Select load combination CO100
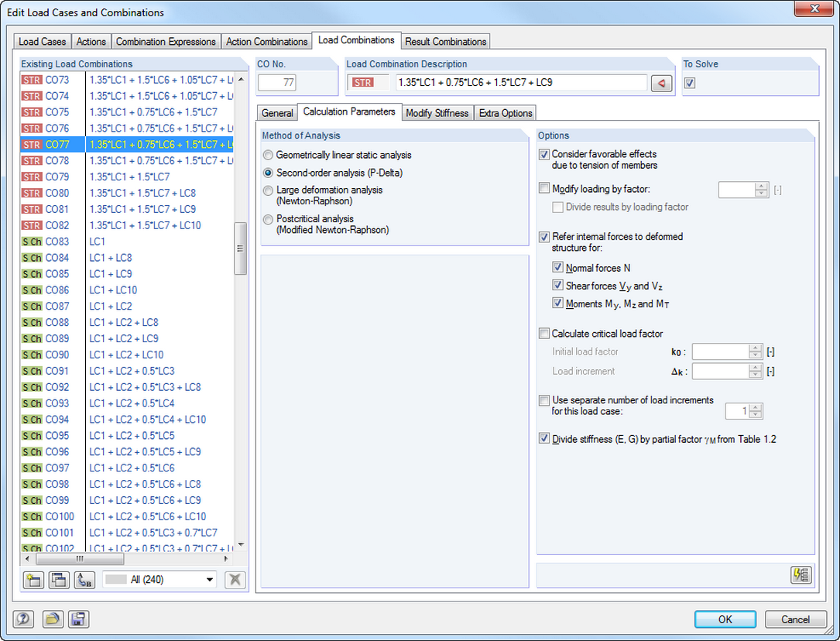The height and width of the screenshot is (641, 840). click(126, 516)
